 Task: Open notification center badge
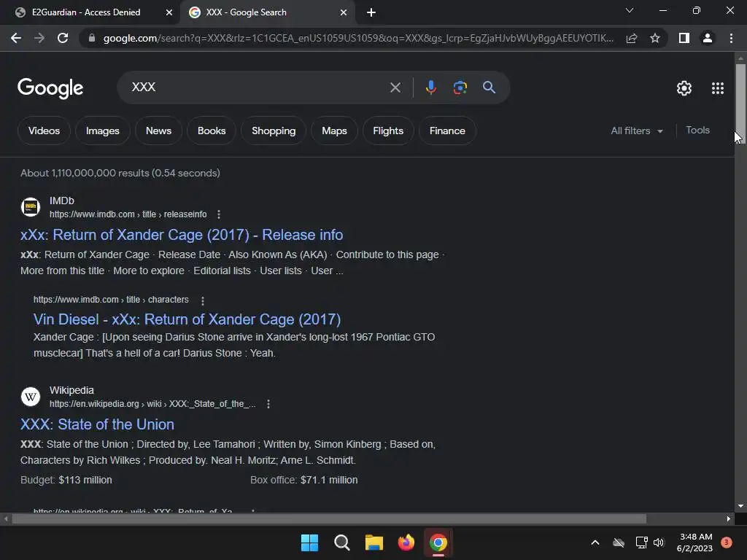pos(726,542)
